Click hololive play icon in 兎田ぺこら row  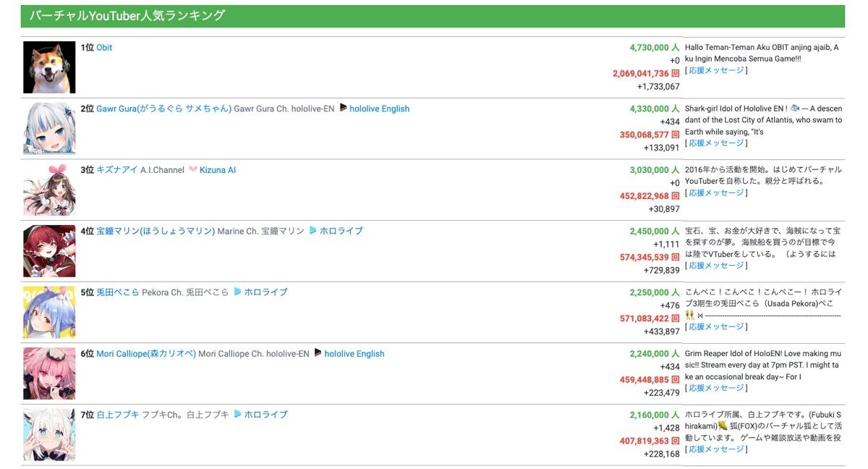tap(237, 292)
